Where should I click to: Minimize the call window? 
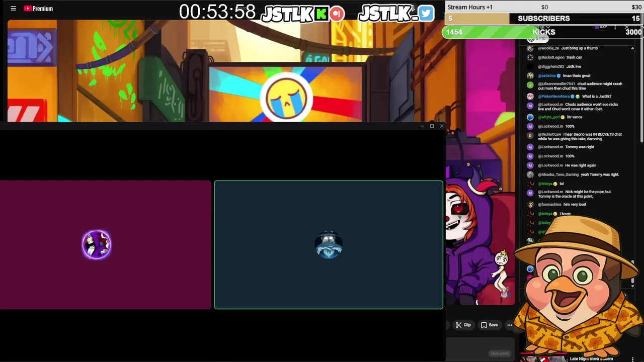click(422, 126)
